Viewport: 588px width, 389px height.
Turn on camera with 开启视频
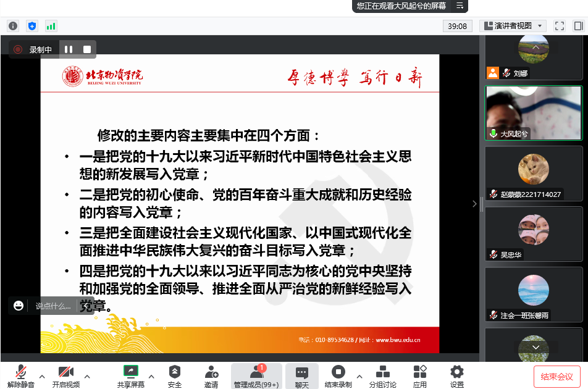[66, 376]
